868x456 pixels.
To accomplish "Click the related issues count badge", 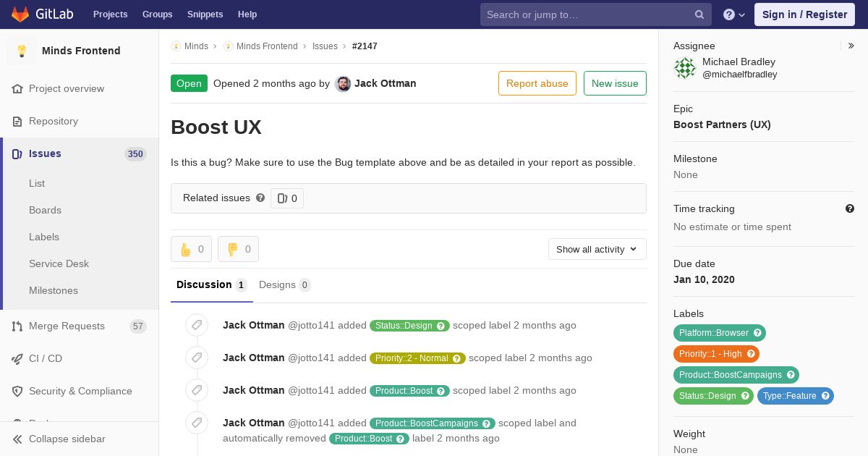I will 287,198.
